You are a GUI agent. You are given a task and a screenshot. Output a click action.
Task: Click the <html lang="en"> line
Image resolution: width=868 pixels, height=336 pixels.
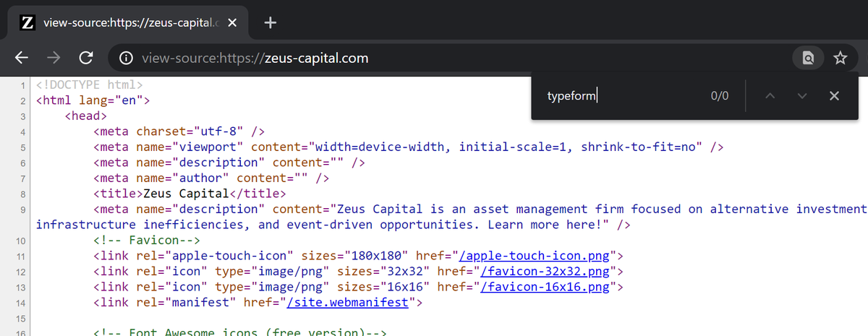coord(93,100)
